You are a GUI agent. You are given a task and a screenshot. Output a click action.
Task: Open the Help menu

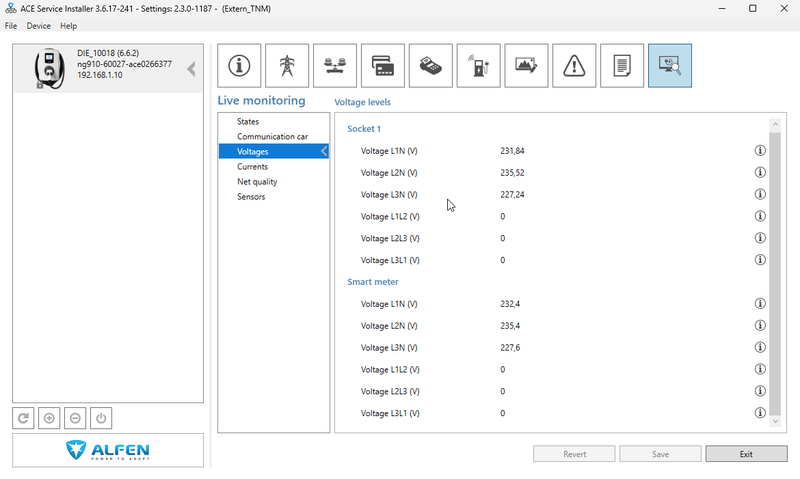[x=68, y=26]
